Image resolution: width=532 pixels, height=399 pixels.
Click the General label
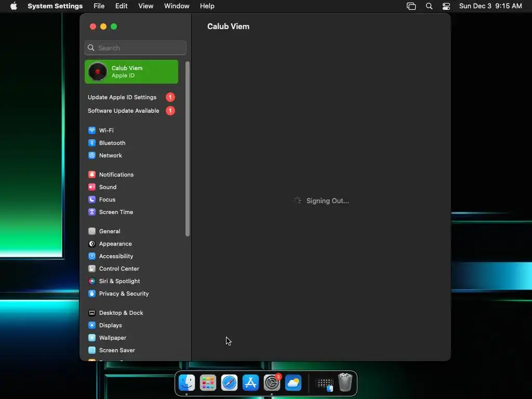[110, 231]
